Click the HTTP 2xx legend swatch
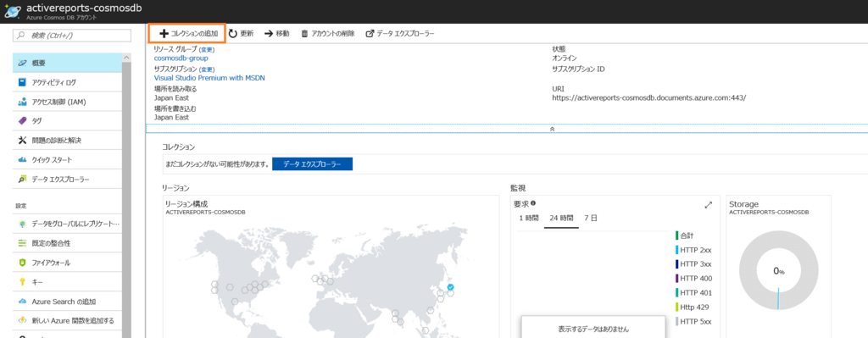868x338 pixels. tap(676, 250)
